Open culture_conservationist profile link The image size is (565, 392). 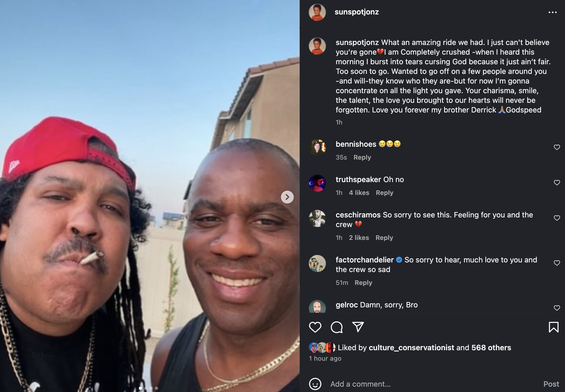click(x=411, y=348)
